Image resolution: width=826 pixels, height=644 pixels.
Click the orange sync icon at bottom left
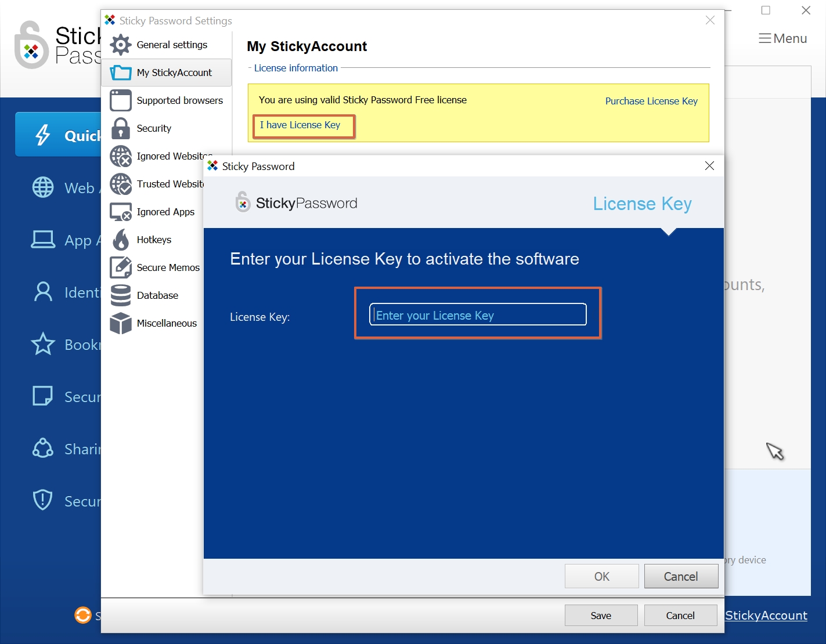pos(83,615)
